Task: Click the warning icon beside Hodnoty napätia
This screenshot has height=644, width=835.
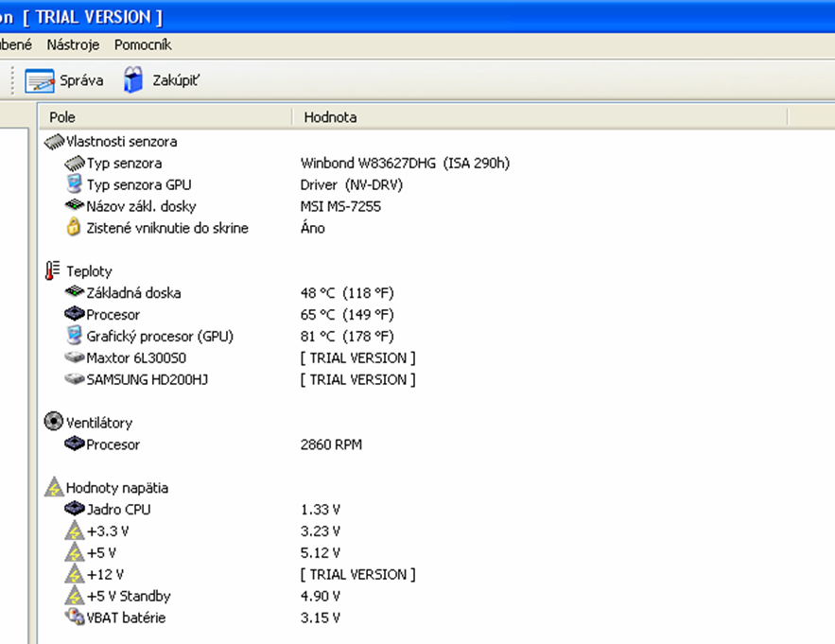Action: pos(54,488)
